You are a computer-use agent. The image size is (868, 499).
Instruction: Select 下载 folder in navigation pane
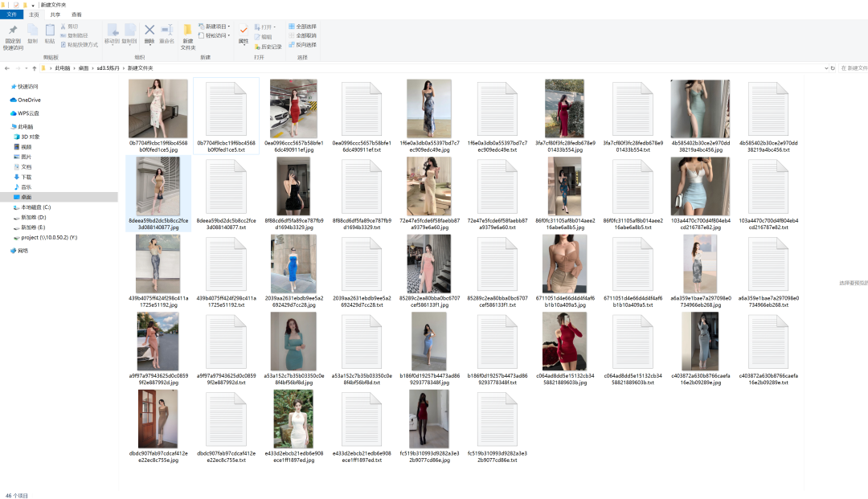(26, 177)
